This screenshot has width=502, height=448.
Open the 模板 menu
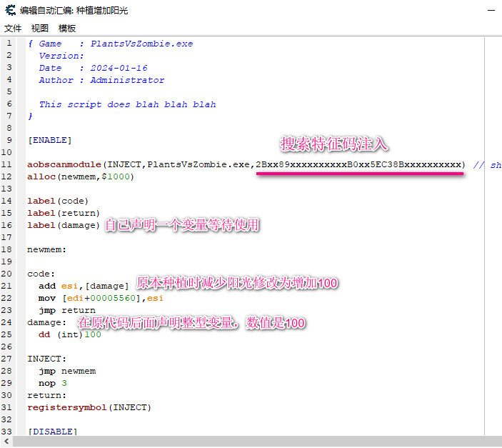coord(67,29)
